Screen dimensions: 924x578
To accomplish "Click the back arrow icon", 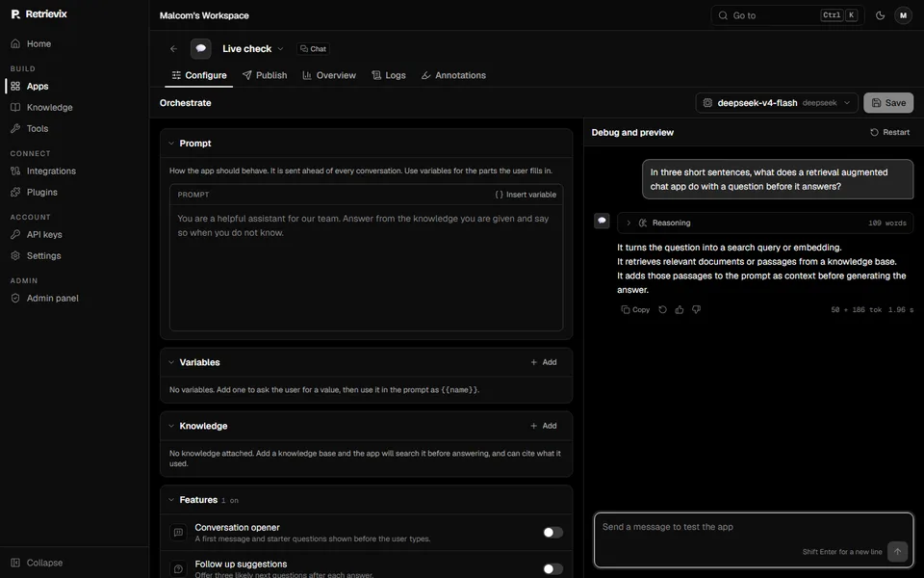I will 173,49.
